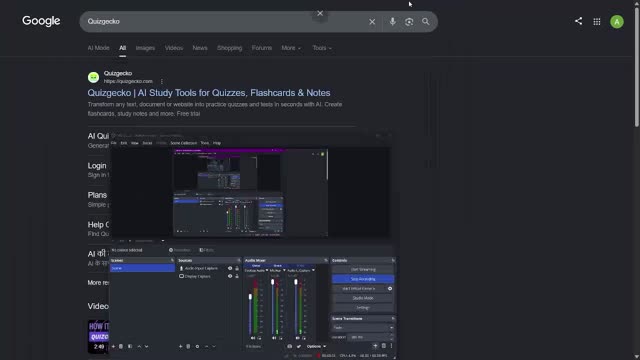The height and width of the screenshot is (360, 640).
Task: Adjust the Desktop Audio volume fader
Action: (x=250, y=297)
